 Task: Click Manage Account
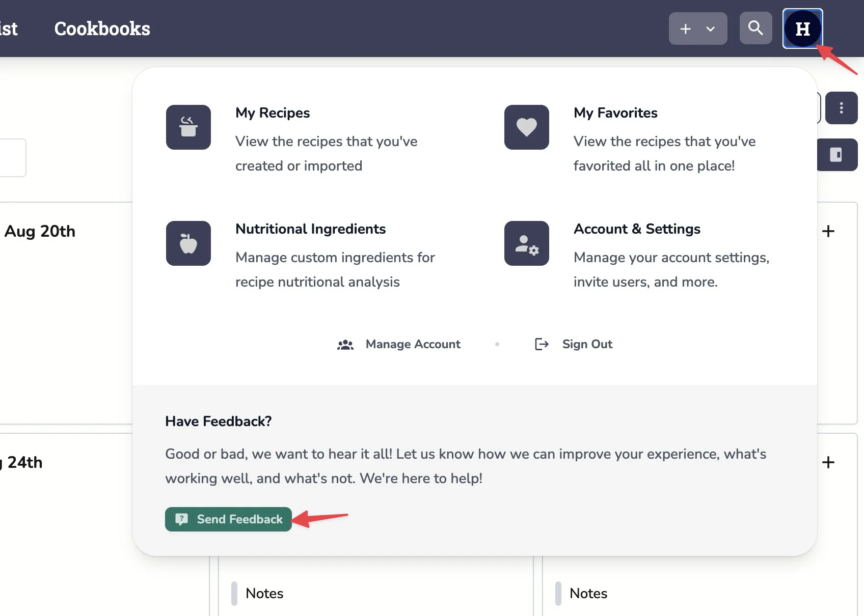(413, 344)
